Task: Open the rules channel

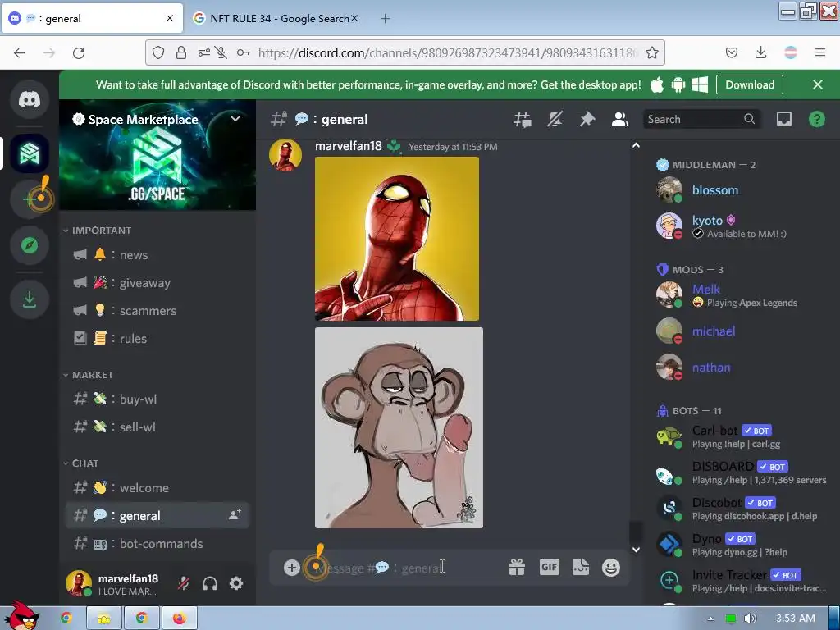Action: click(x=157, y=339)
